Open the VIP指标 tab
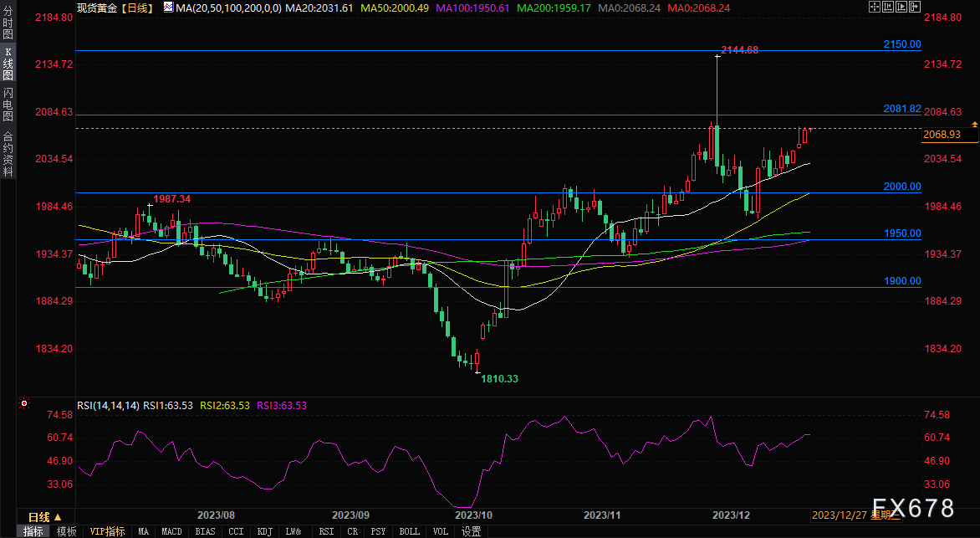This screenshot has height=538, width=980. tap(107, 531)
